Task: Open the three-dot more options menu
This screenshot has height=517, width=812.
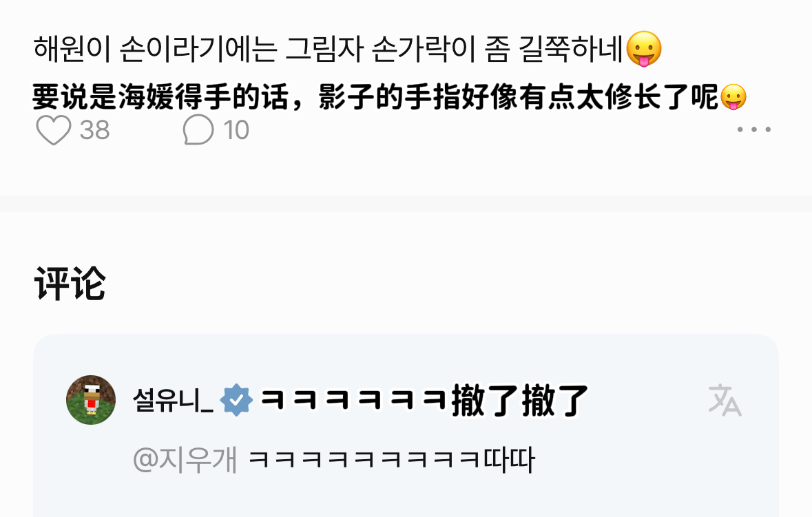Action: pyautogui.click(x=754, y=129)
